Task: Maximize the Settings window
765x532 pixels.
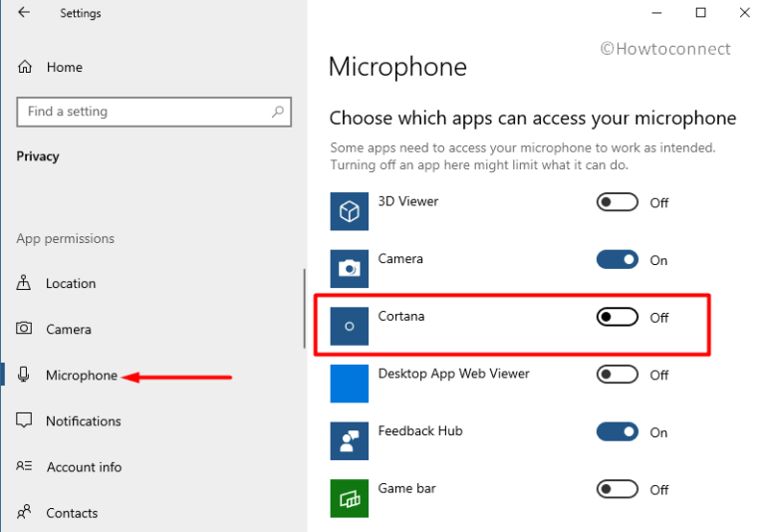Action: tap(700, 13)
